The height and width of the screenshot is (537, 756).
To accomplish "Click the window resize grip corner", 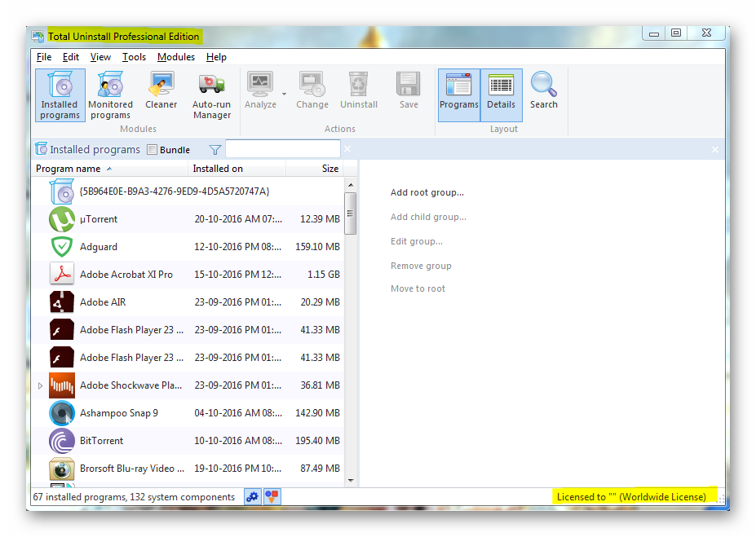I will 720,500.
